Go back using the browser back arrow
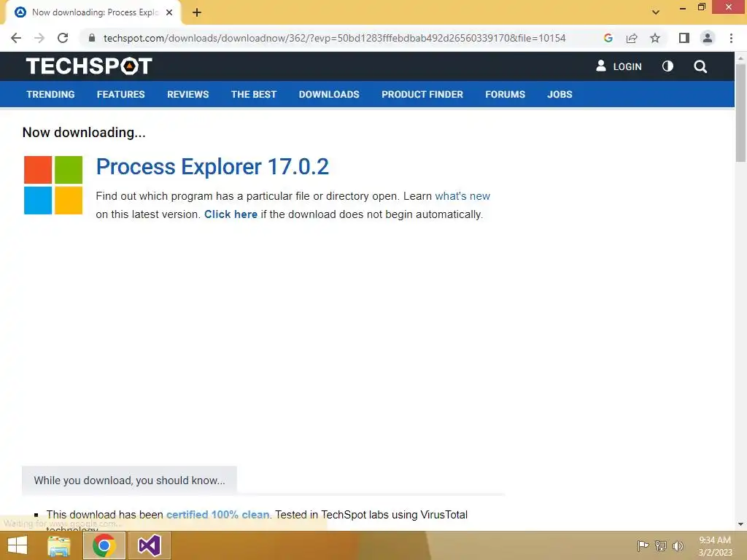The height and width of the screenshot is (560, 747). tap(16, 38)
